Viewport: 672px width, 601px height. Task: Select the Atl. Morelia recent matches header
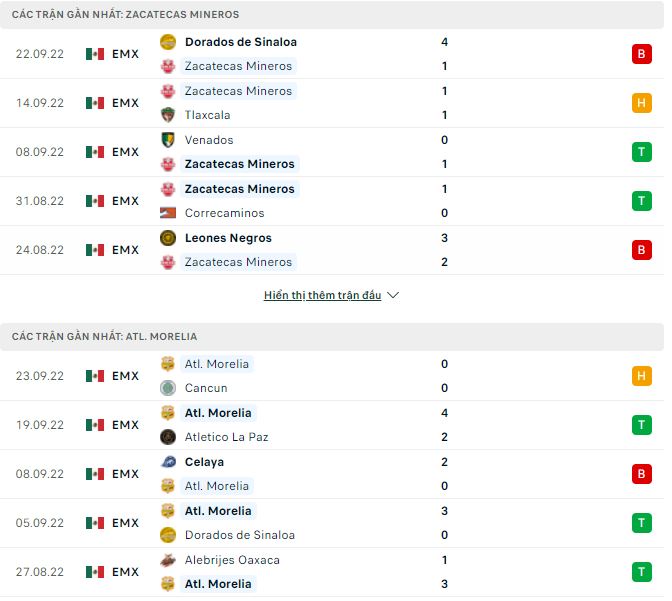click(105, 337)
